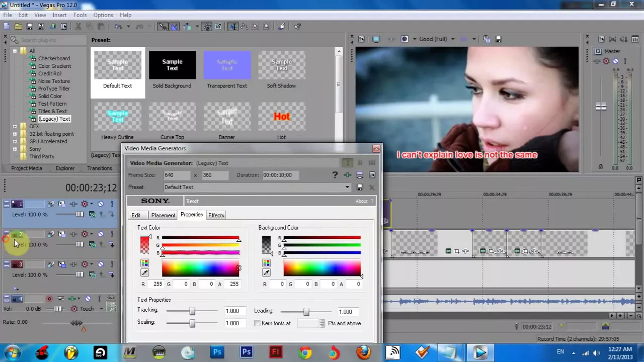The image size is (644, 362).
Task: Select the Zoom Edit magnifier tool
Action: (x=267, y=27)
